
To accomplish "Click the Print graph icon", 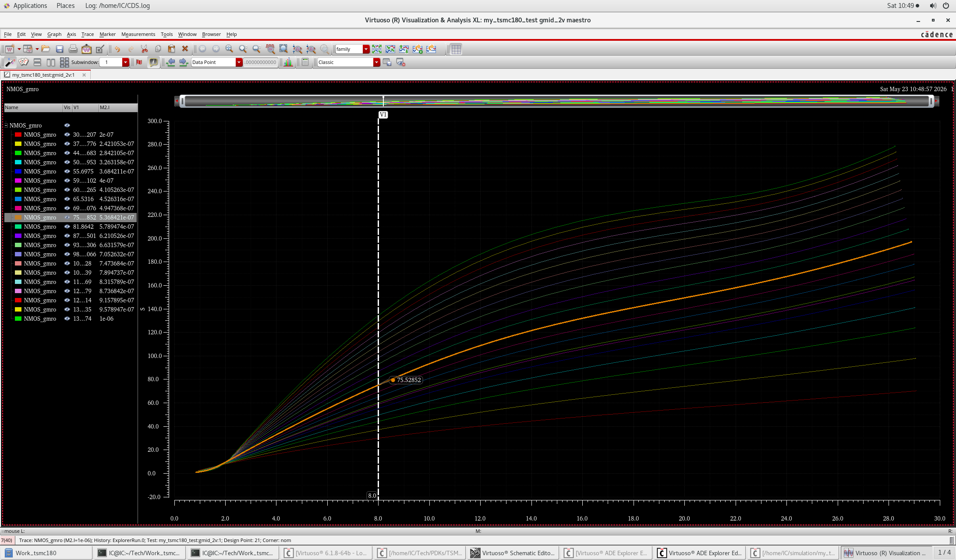I will (x=73, y=49).
